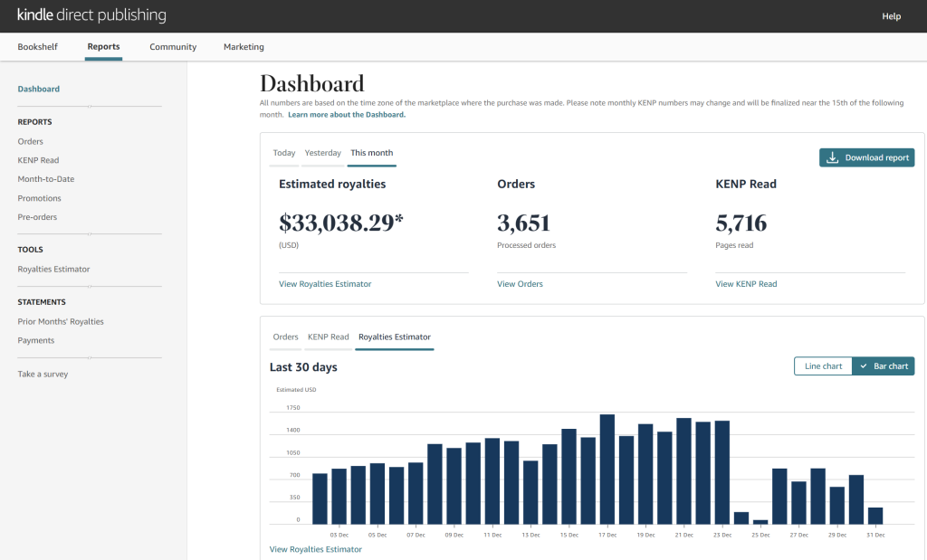Open Royalties Estimator tool in sidebar
The image size is (927, 560).
coord(53,270)
